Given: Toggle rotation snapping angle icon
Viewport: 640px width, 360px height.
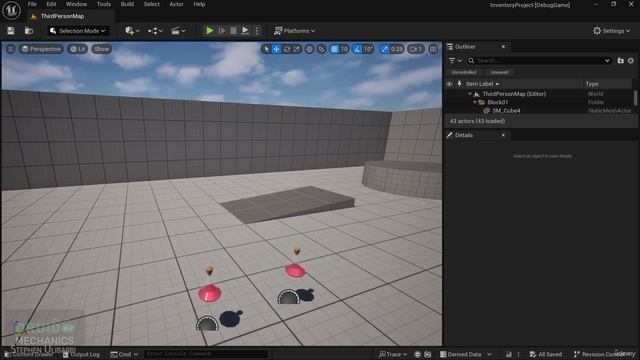Looking at the screenshot, I should pyautogui.click(x=358, y=49).
